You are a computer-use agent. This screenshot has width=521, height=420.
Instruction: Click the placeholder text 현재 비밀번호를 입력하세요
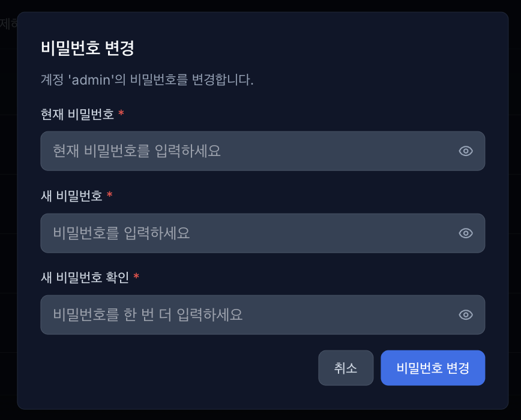click(134, 151)
